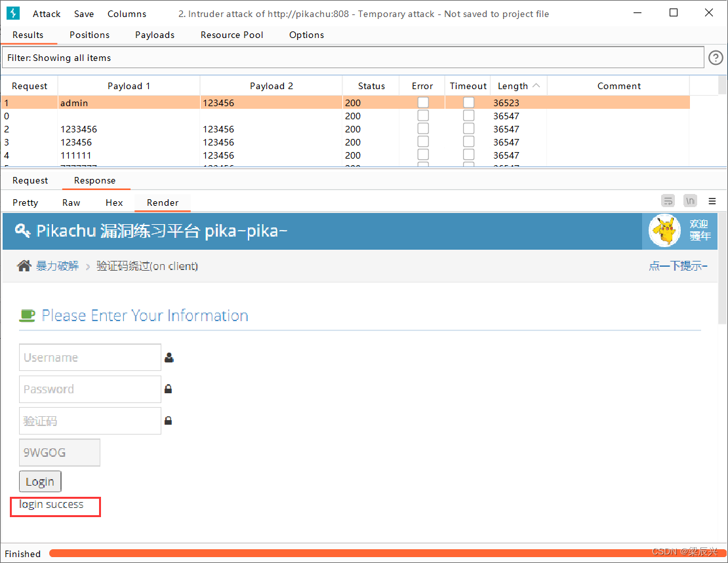Sort by the Payload 1 column header

pyautogui.click(x=129, y=86)
